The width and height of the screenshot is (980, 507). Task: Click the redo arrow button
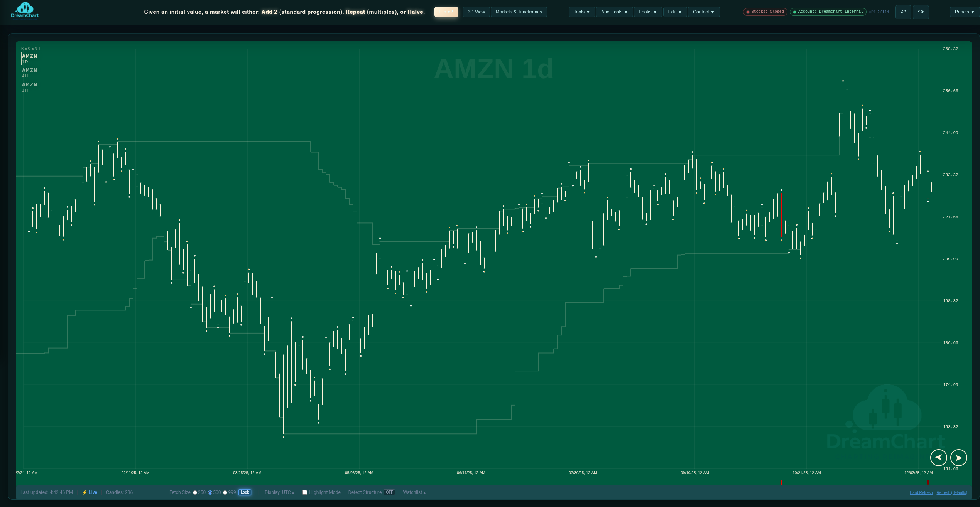pyautogui.click(x=921, y=12)
